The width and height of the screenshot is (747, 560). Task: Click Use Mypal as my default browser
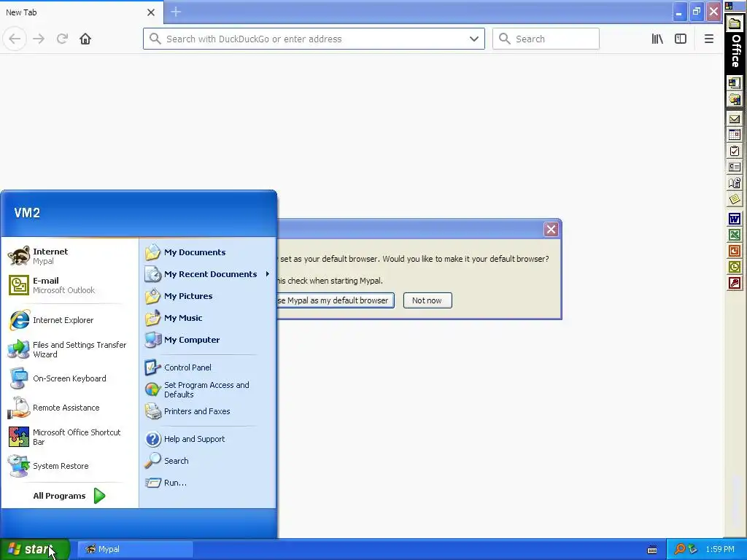(336, 300)
